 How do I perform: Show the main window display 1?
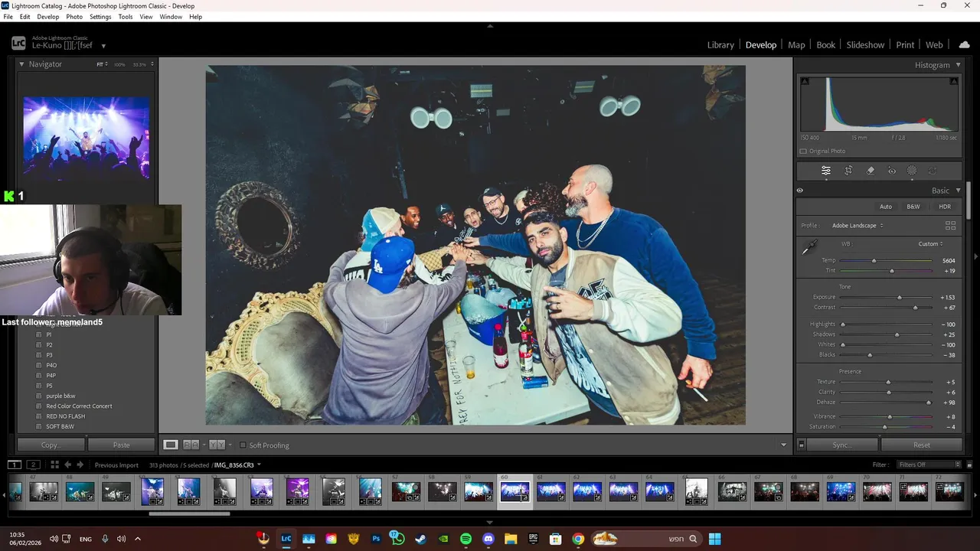pos(15,465)
